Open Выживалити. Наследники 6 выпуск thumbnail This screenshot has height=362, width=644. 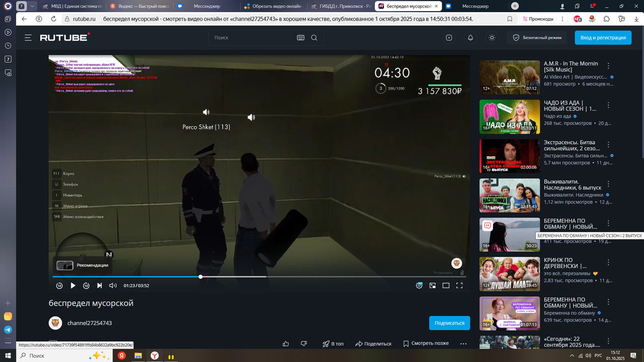(510, 195)
